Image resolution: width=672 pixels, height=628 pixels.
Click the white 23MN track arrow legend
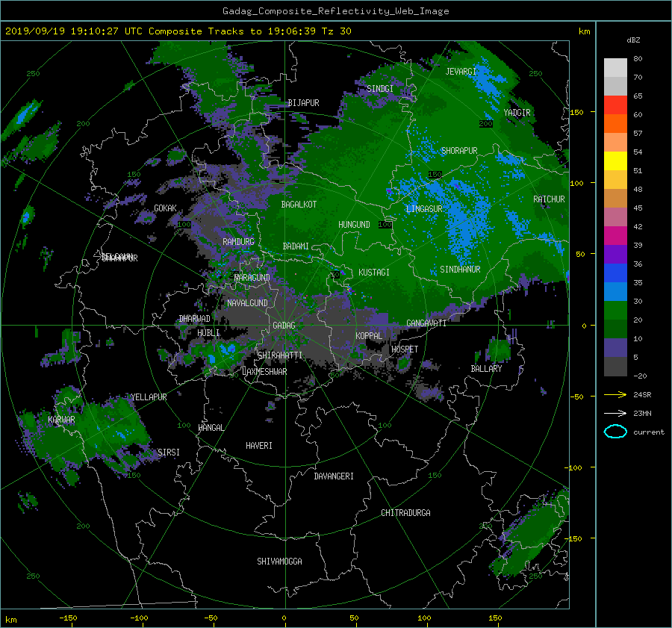point(615,413)
